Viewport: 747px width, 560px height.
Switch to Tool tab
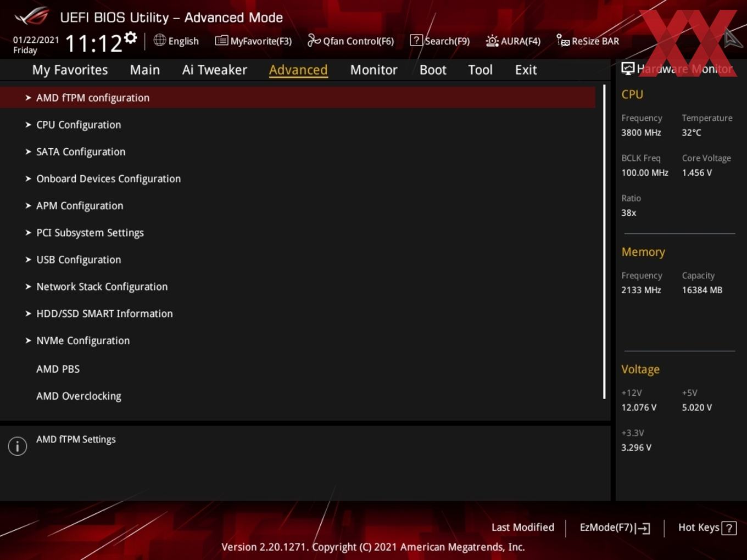[480, 70]
